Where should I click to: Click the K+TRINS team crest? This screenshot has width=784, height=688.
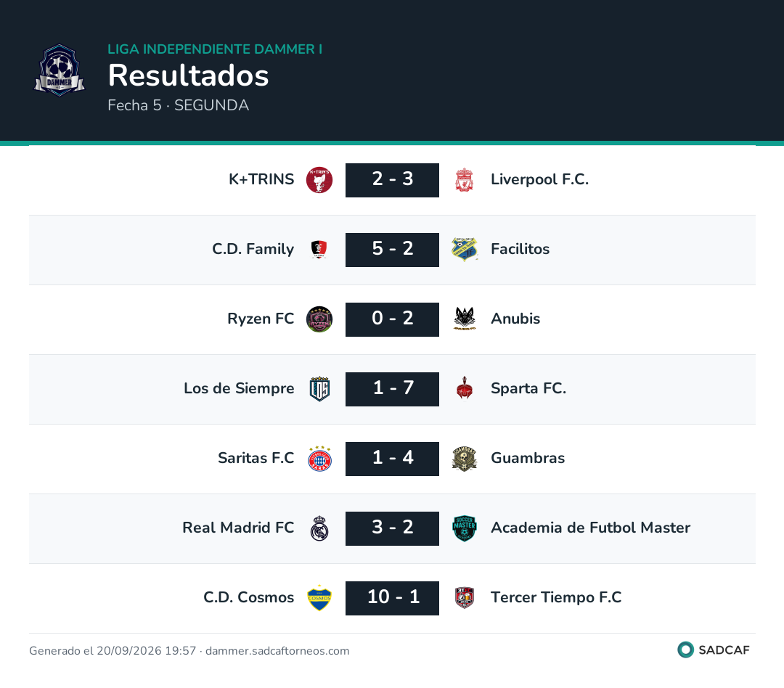pos(319,180)
